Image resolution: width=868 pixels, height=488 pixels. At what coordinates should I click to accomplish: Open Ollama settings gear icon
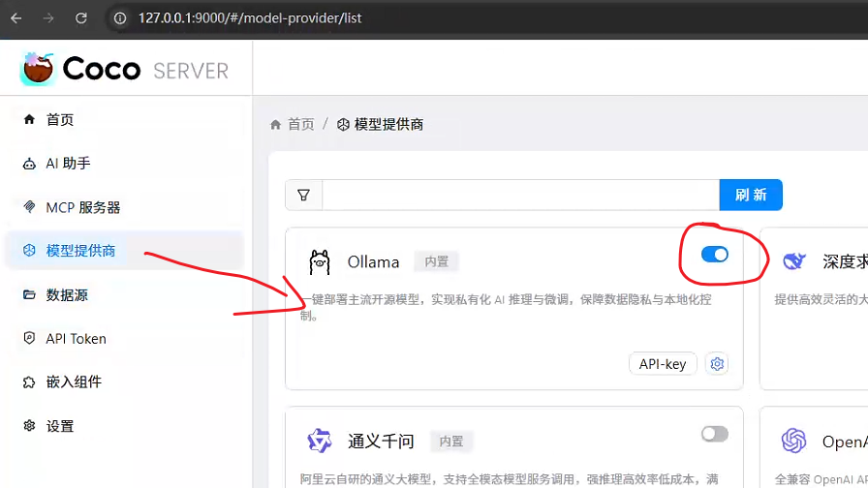pyautogui.click(x=717, y=364)
